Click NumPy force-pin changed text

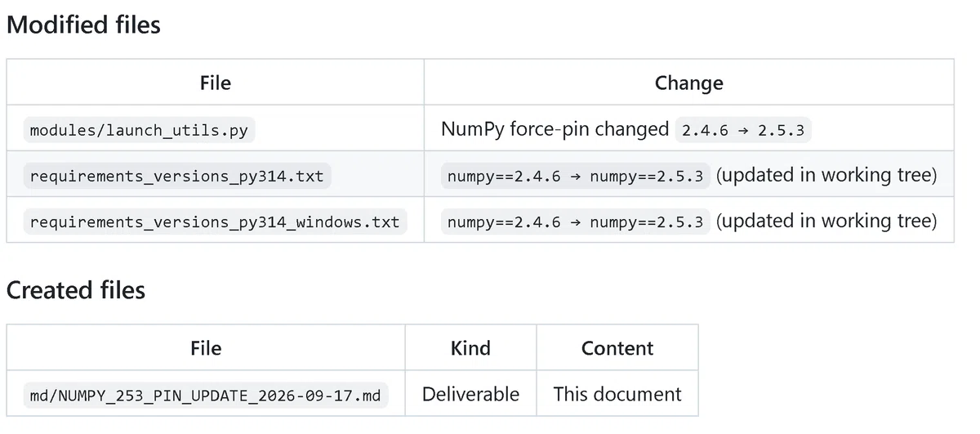coord(555,129)
